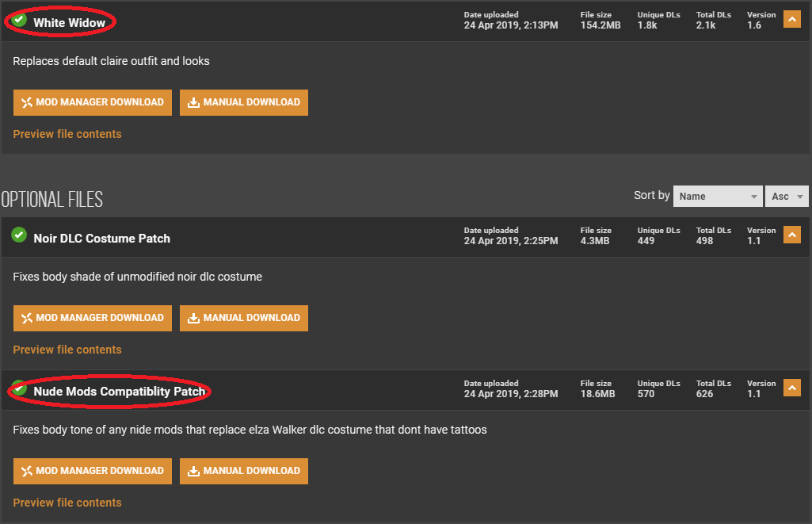Collapse the Nude Mods Compatiblity Patch section

[x=792, y=388]
